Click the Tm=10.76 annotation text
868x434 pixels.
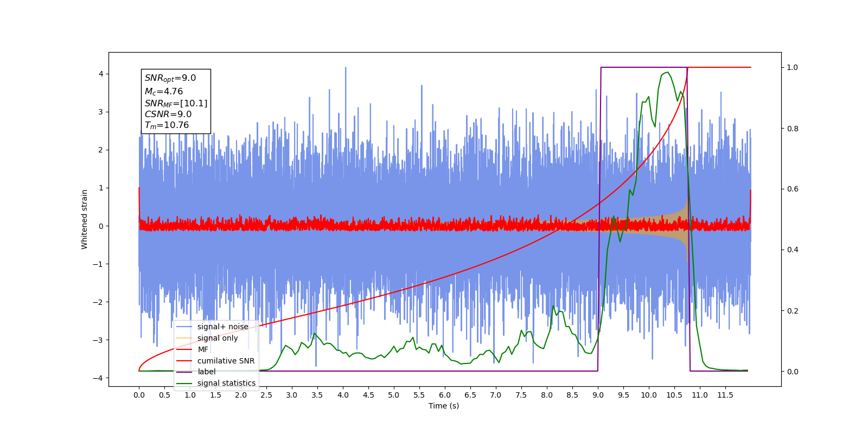point(167,125)
